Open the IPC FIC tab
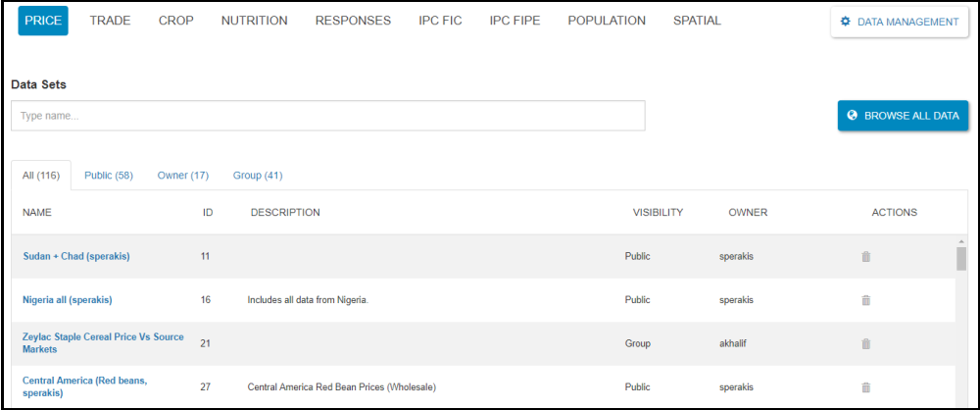This screenshot has width=980, height=410. [x=440, y=21]
